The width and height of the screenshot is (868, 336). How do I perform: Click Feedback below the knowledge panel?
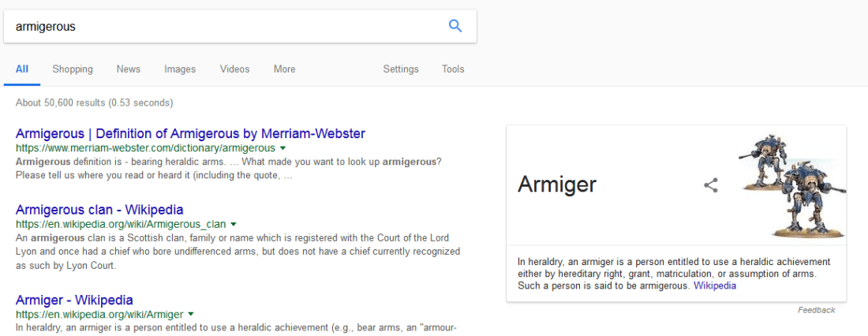tap(816, 310)
